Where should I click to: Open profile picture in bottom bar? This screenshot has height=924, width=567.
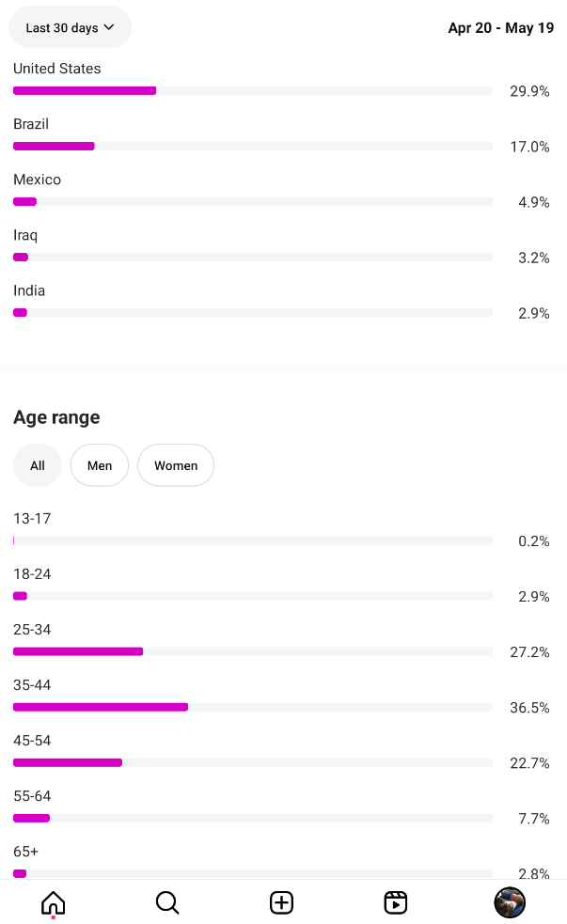click(x=510, y=902)
